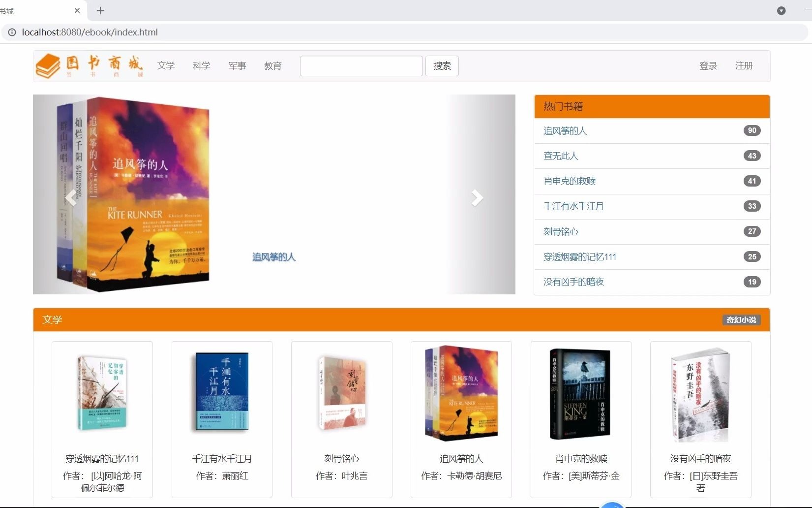Open the 文学 category menu
The image size is (812, 508).
pos(166,65)
